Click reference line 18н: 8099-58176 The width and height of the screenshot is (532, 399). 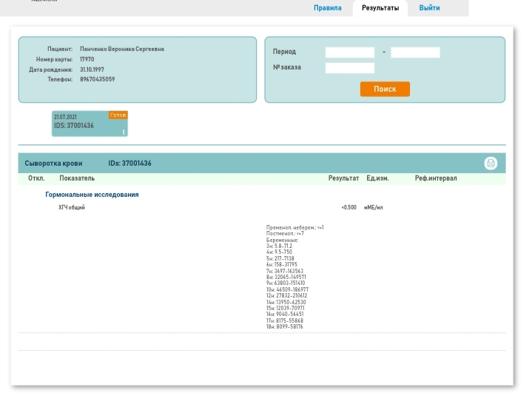point(285,326)
